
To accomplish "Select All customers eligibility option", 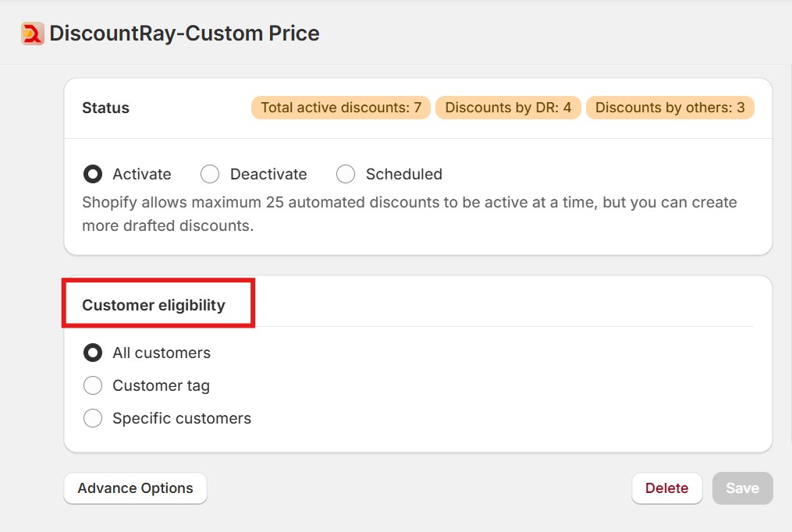I will tap(93, 353).
